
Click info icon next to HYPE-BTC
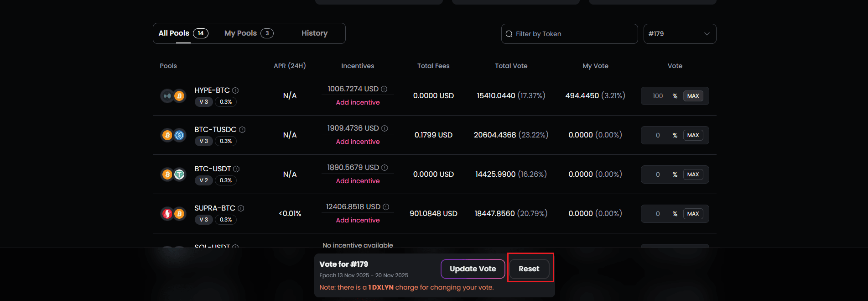coord(235,90)
